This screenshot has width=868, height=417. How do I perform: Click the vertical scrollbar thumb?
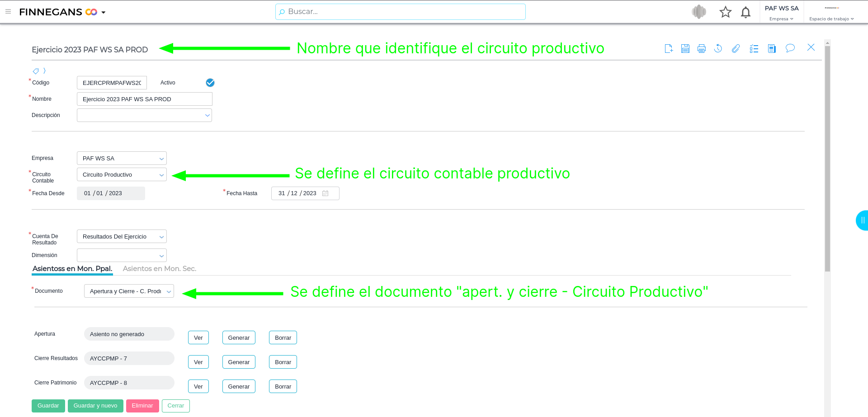(x=827, y=158)
